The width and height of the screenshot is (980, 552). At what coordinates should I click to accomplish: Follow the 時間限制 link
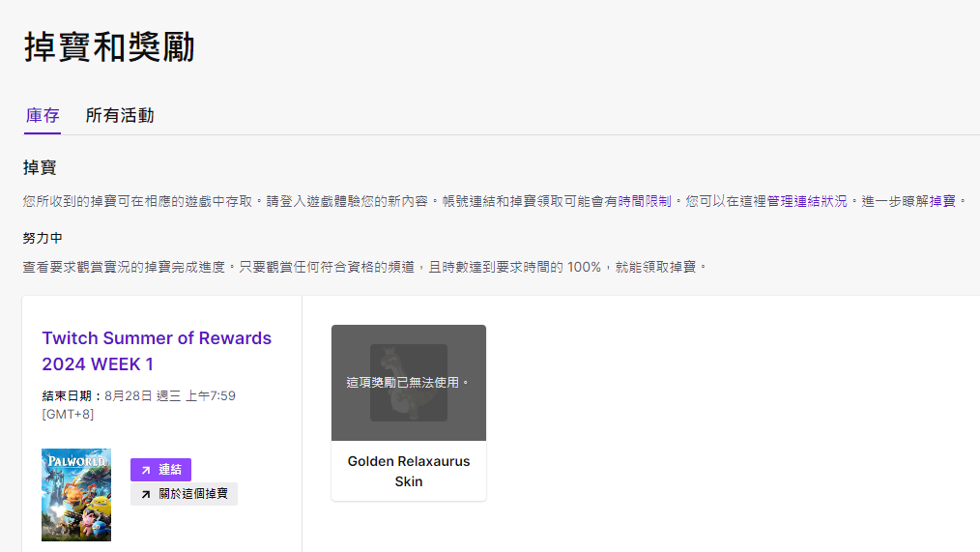point(645,201)
